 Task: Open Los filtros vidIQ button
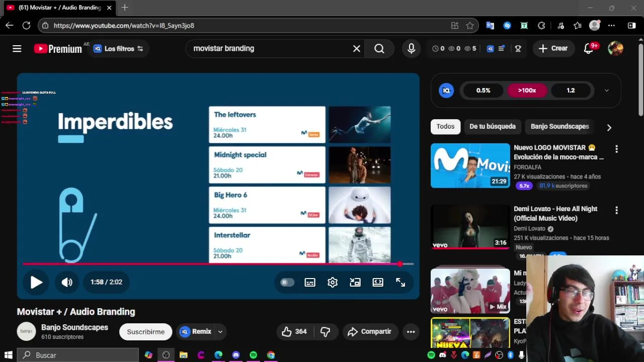pyautogui.click(x=119, y=49)
